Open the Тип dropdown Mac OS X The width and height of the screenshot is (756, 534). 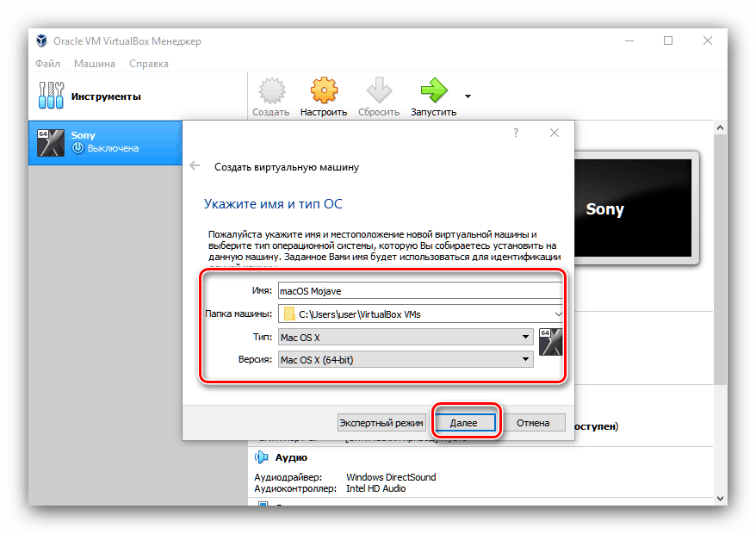pos(406,337)
